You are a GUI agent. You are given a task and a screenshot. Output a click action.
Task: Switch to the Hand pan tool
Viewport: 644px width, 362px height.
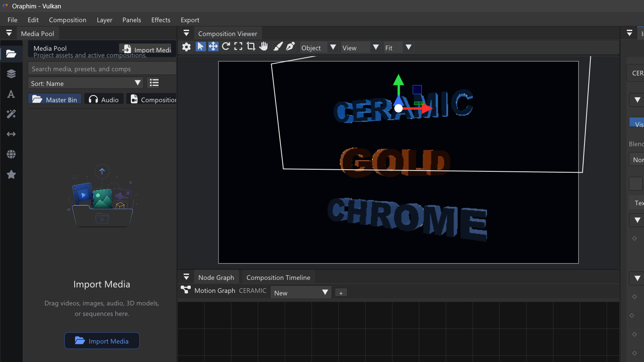[x=263, y=47]
